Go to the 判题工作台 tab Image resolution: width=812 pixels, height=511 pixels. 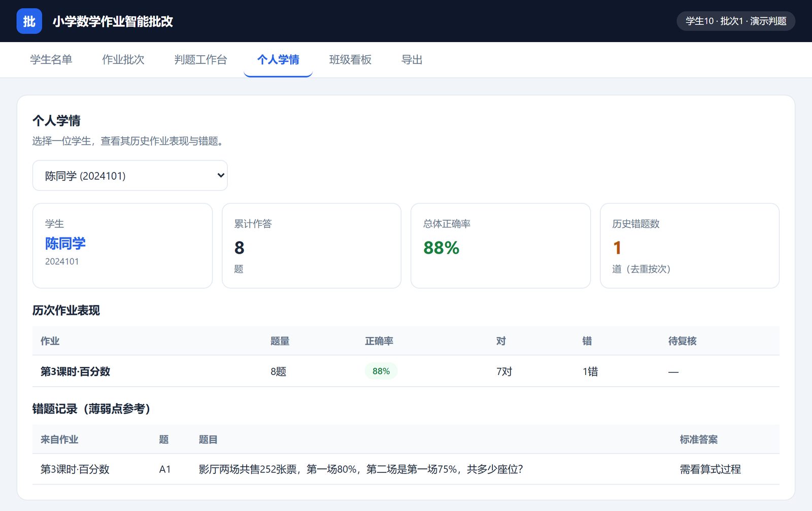point(200,59)
